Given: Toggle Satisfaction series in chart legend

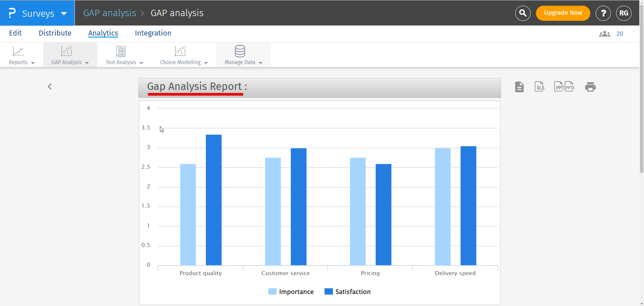Looking at the screenshot, I should coord(347,292).
